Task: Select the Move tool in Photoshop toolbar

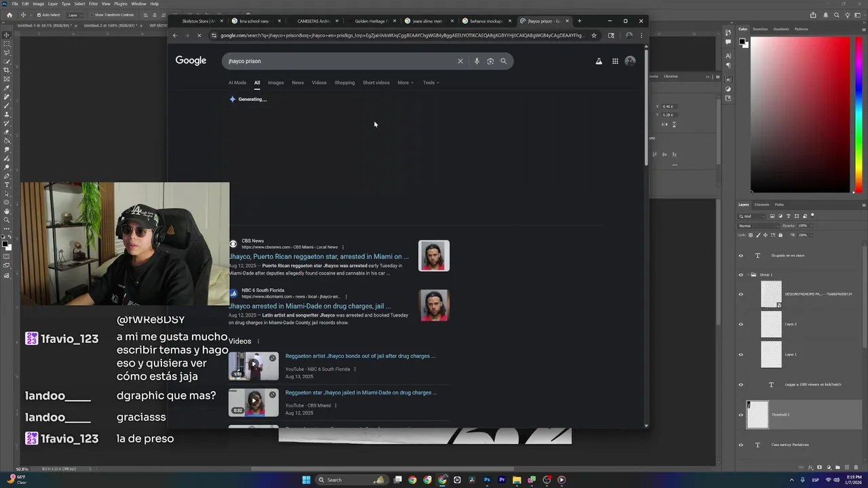Action: tap(7, 35)
